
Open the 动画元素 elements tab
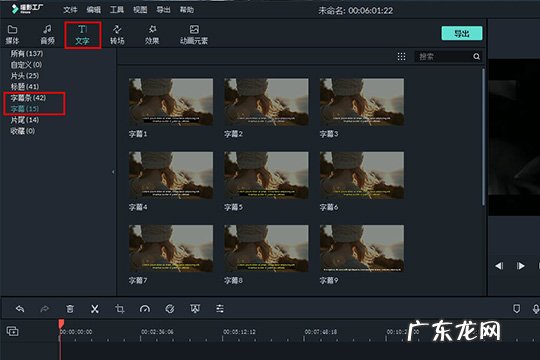194,34
